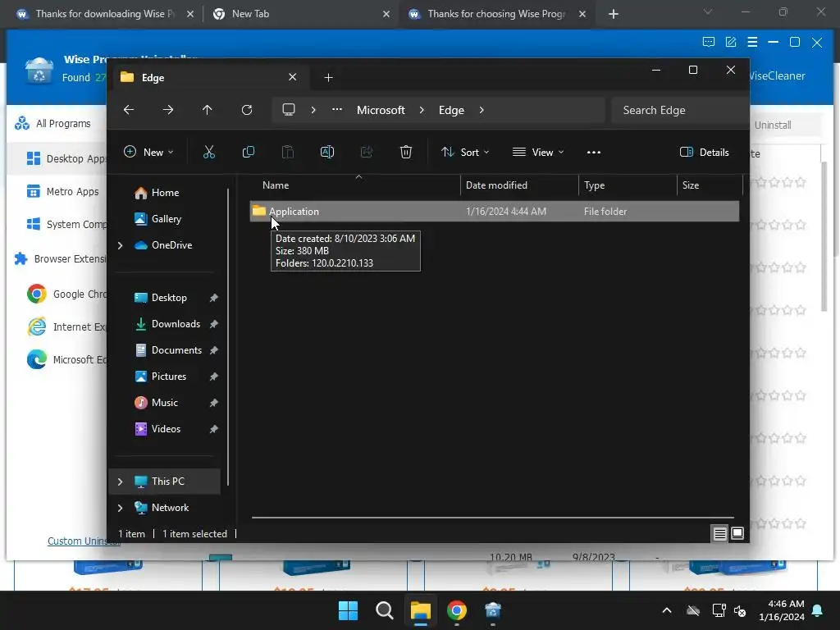Sort by the Size column header
The width and height of the screenshot is (840, 630).
tap(710, 185)
